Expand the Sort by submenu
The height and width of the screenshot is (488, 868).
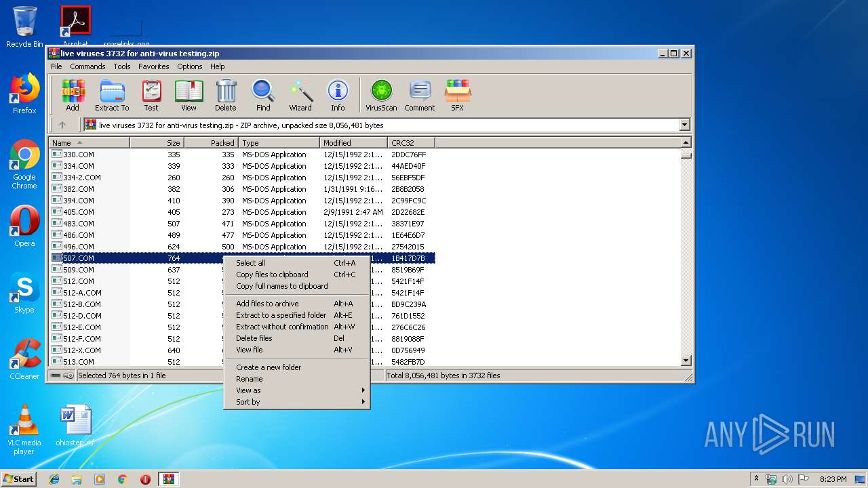(x=296, y=402)
